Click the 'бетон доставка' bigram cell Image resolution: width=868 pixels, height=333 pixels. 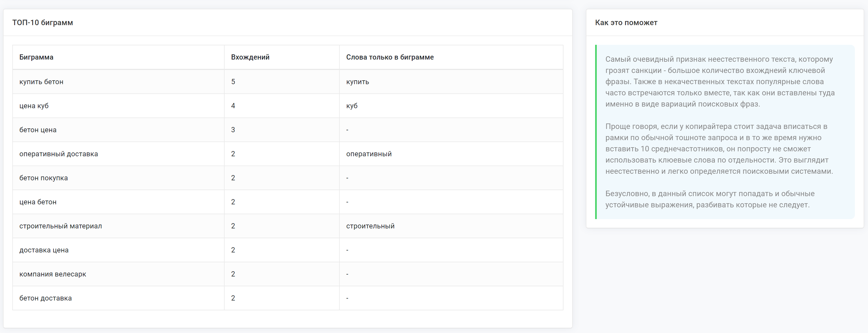pyautogui.click(x=46, y=298)
